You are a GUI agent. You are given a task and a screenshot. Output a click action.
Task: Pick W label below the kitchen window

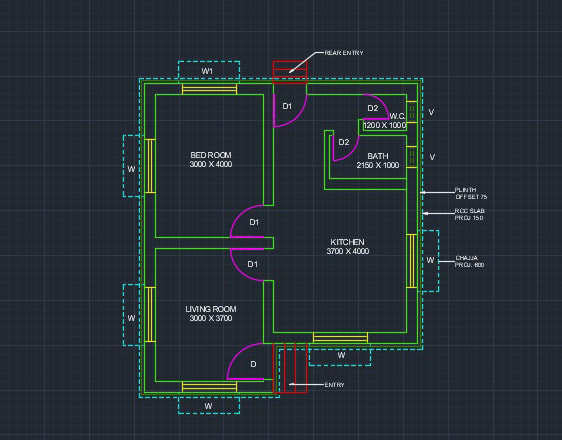tap(341, 355)
